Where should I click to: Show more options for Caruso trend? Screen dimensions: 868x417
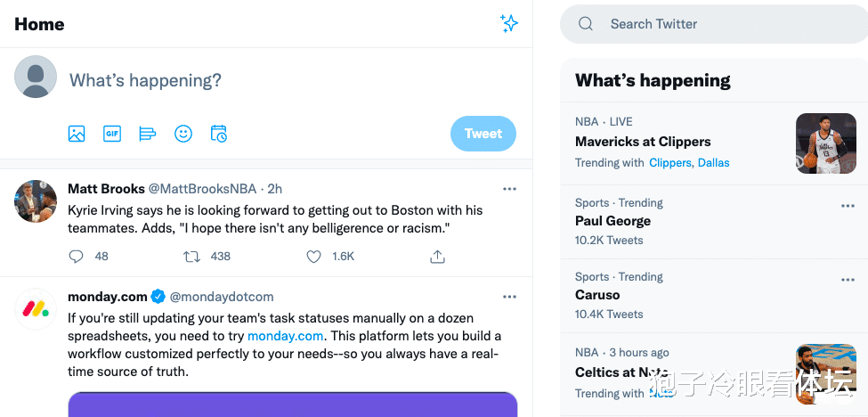tap(848, 280)
